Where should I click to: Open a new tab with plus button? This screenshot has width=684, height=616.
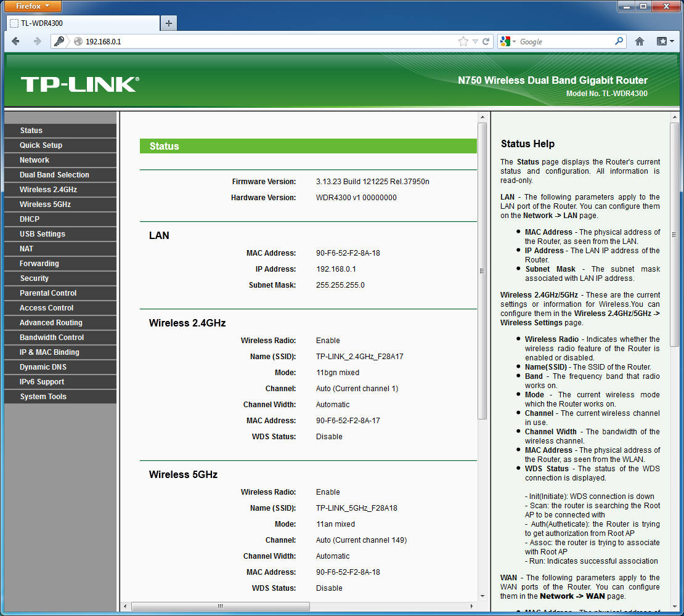(x=169, y=23)
